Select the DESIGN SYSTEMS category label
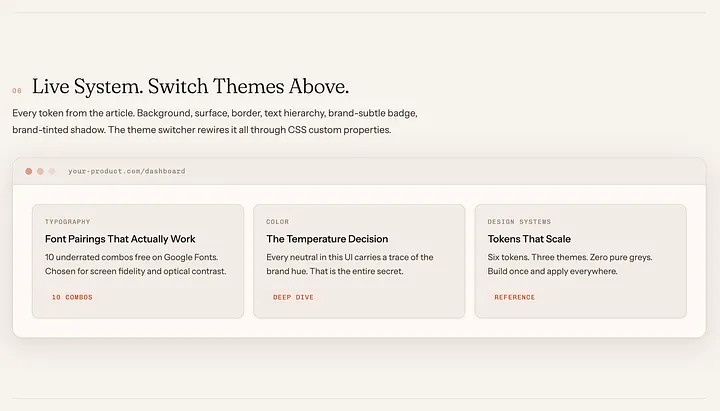The image size is (720, 411). [519, 222]
